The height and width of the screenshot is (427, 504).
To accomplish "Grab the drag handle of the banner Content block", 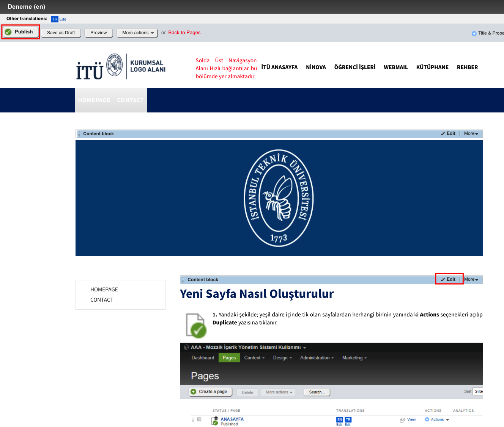I will pyautogui.click(x=79, y=134).
